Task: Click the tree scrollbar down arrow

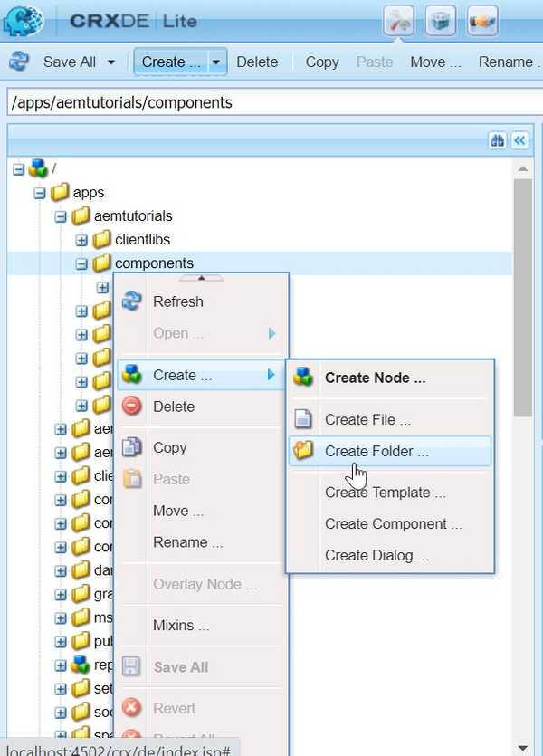Action: tap(523, 748)
